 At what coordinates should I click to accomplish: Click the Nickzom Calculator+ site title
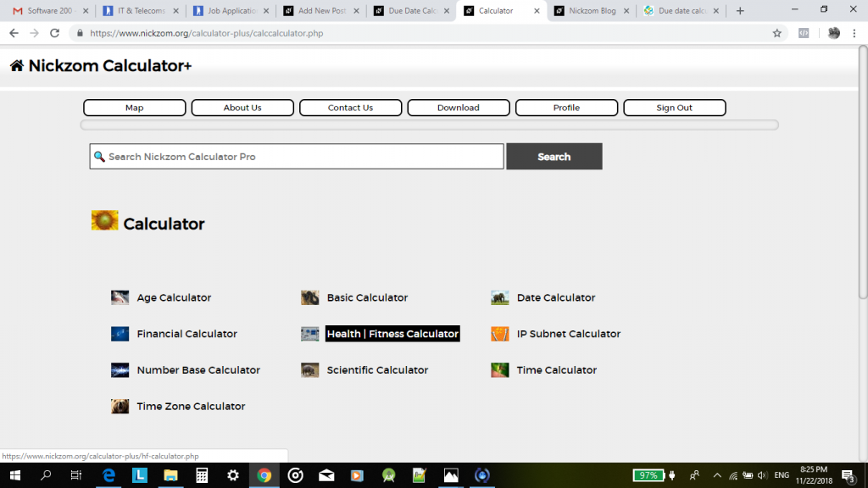110,66
